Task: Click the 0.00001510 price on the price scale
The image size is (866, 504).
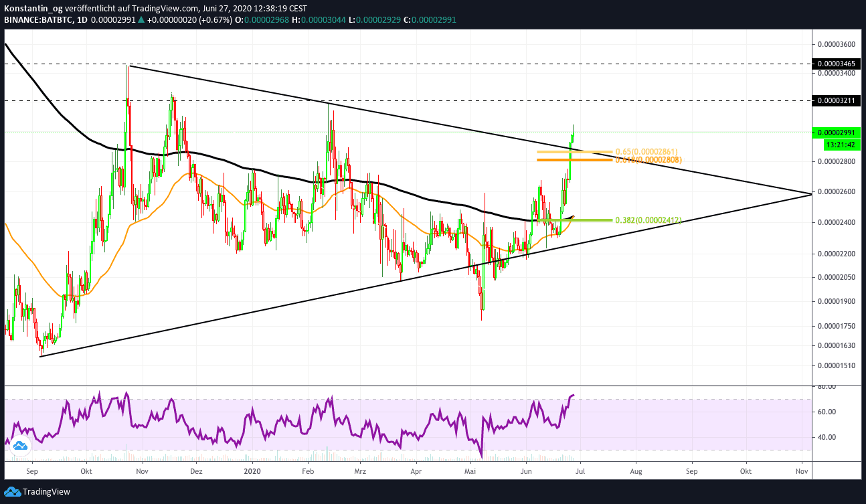Action: tap(837, 365)
